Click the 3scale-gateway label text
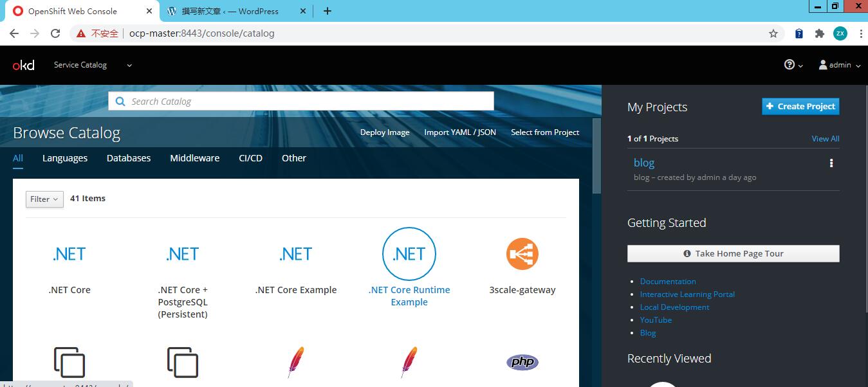The height and width of the screenshot is (387, 868). 522,290
